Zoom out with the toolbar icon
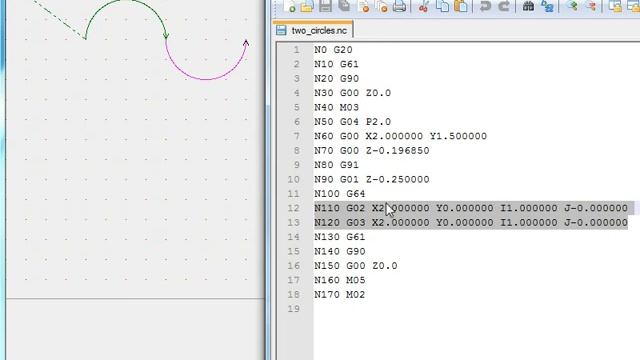The image size is (640, 360). pos(591,6)
